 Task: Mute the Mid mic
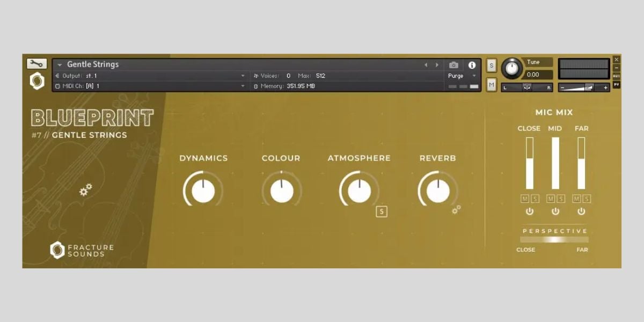[x=551, y=199]
